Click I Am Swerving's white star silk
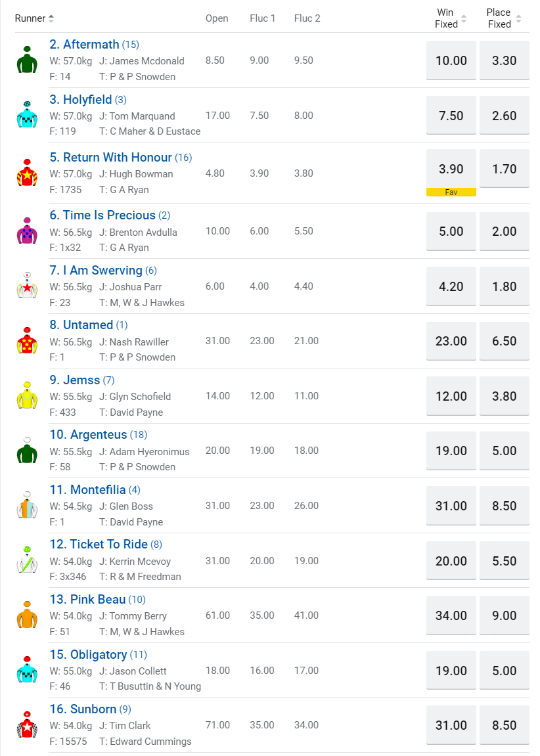 click(x=27, y=286)
